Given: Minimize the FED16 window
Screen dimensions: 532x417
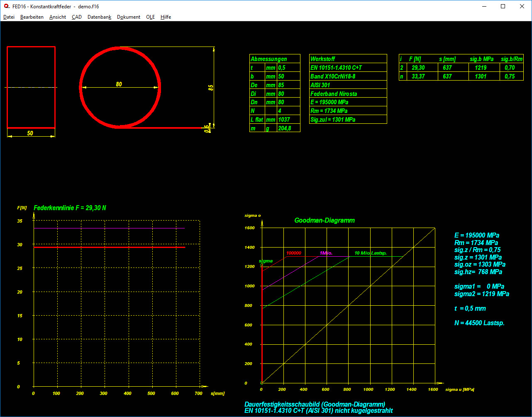Looking at the screenshot, I should click(x=484, y=6).
